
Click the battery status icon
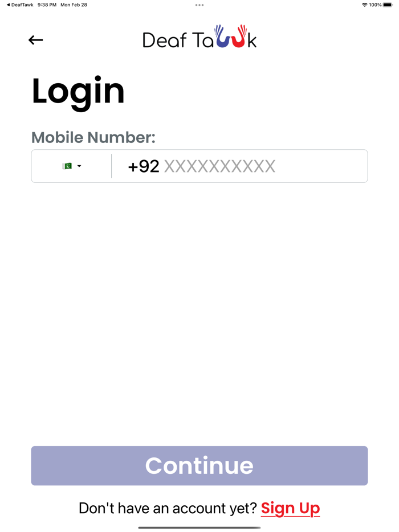click(388, 5)
